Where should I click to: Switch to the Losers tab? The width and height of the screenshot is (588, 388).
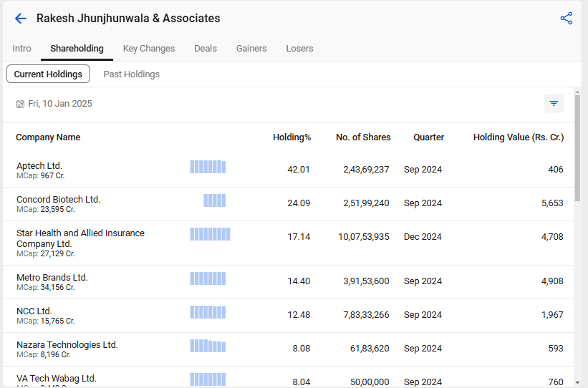tap(299, 49)
